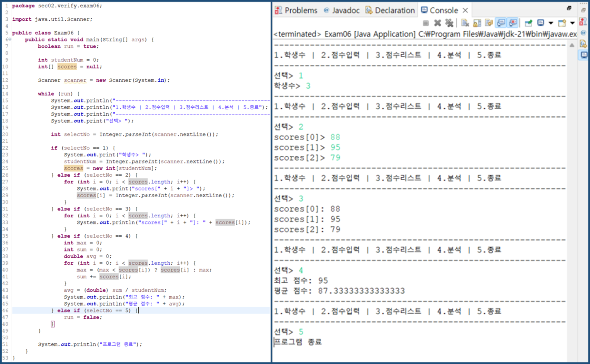The image size is (590, 364).
Task: Click the underlined 'scanner' variable declaration
Action: (x=75, y=80)
